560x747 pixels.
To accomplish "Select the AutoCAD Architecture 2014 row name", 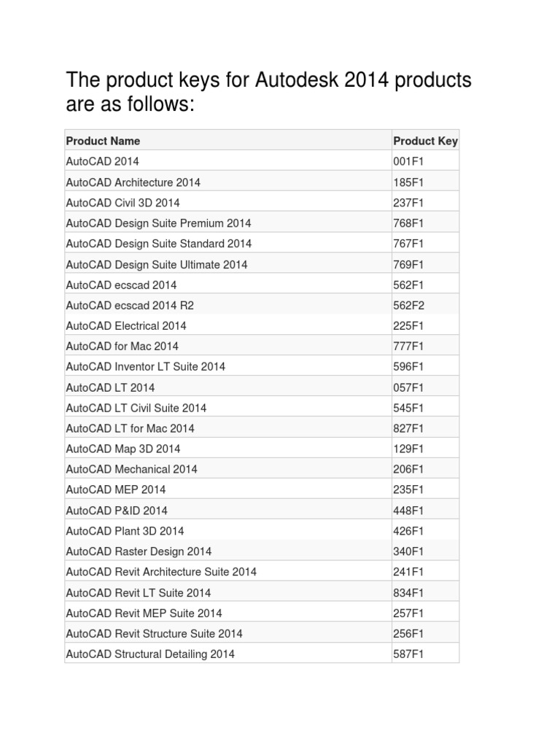I will tap(133, 182).
